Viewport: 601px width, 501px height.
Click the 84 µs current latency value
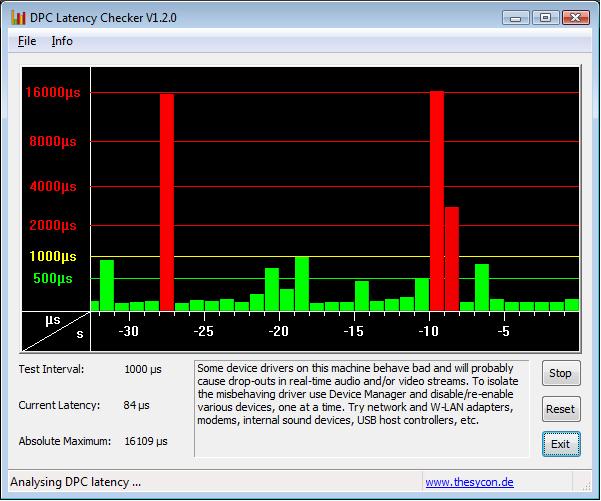click(136, 405)
